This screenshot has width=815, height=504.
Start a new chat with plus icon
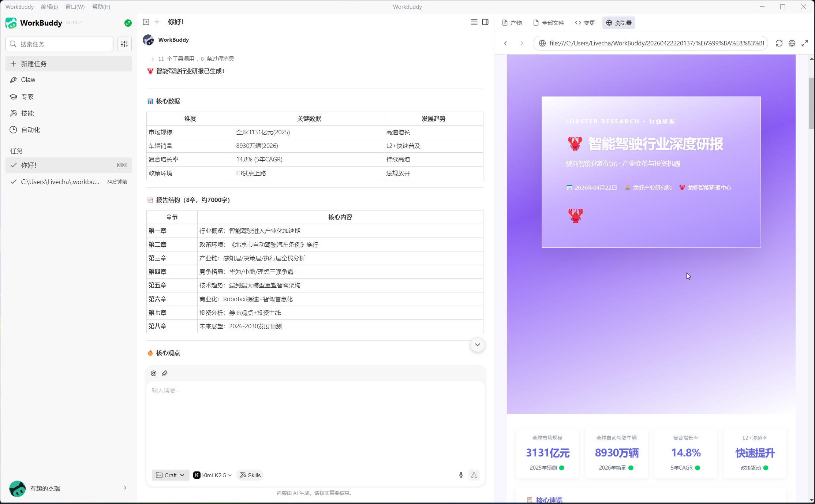157,22
